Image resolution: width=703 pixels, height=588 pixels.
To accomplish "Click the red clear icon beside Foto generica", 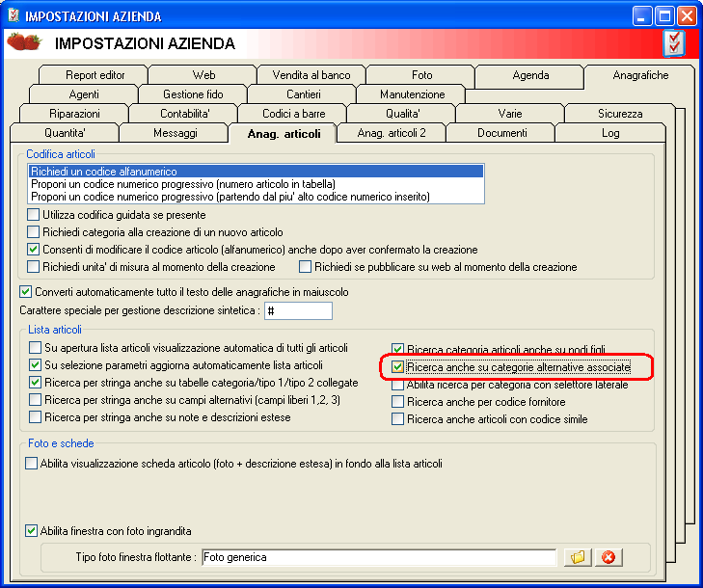I will (608, 557).
